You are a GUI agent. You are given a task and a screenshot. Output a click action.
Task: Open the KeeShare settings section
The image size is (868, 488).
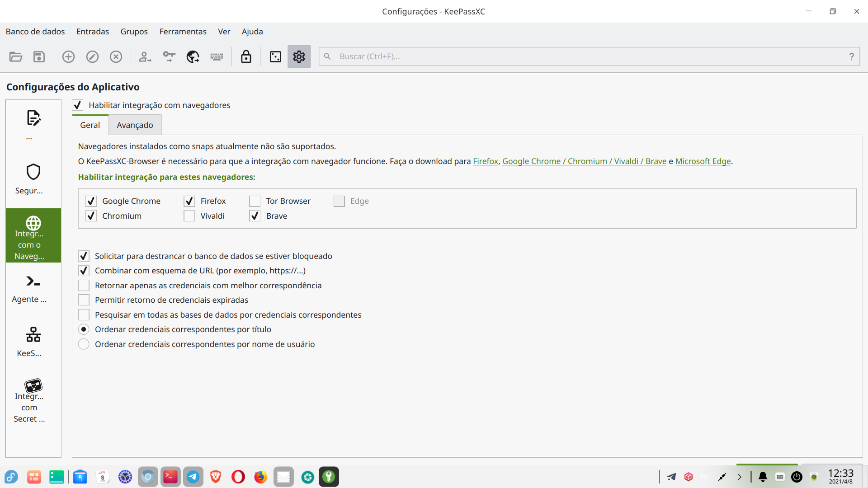pyautogui.click(x=30, y=341)
